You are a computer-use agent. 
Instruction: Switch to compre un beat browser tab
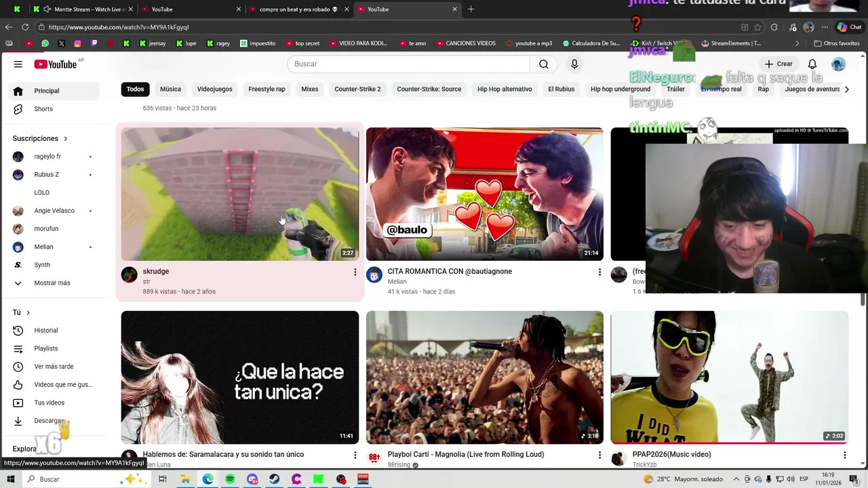click(298, 9)
